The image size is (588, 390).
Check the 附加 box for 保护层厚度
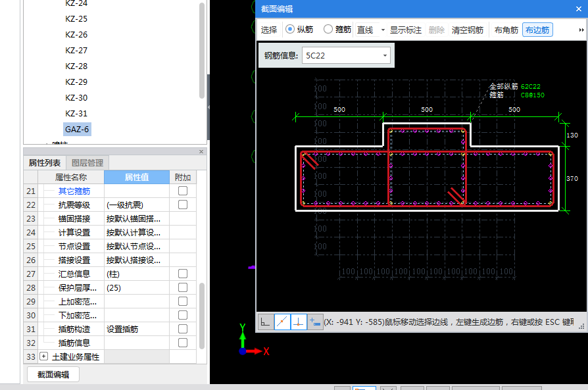[183, 287]
